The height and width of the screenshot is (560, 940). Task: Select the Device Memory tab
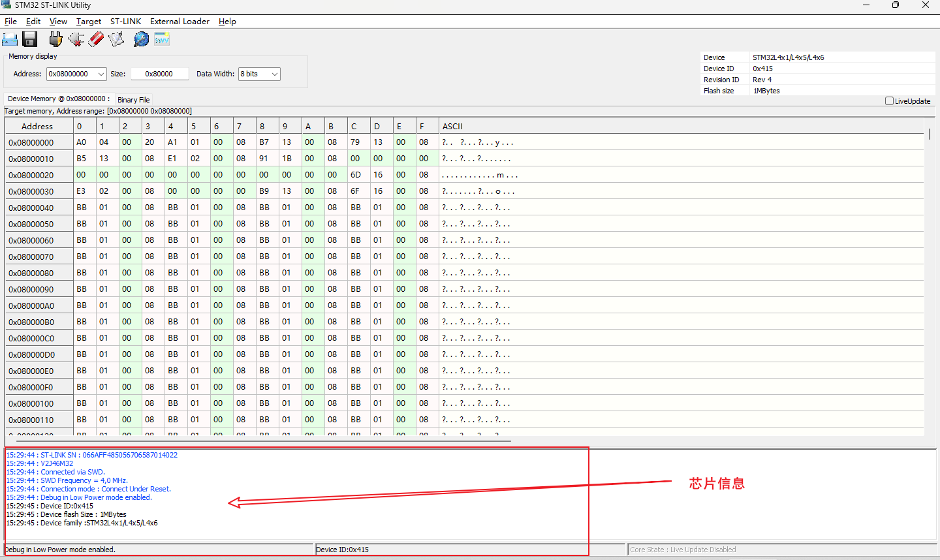pyautogui.click(x=58, y=99)
